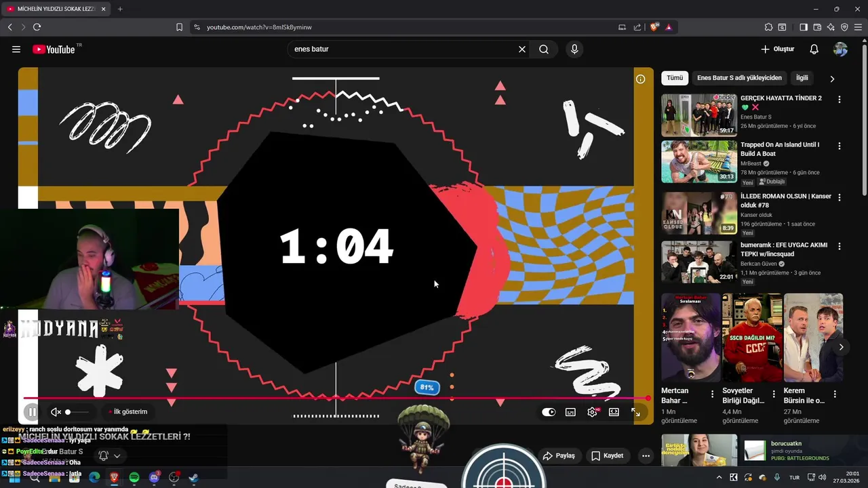
Task: Run search with magnifier button
Action: click(544, 49)
